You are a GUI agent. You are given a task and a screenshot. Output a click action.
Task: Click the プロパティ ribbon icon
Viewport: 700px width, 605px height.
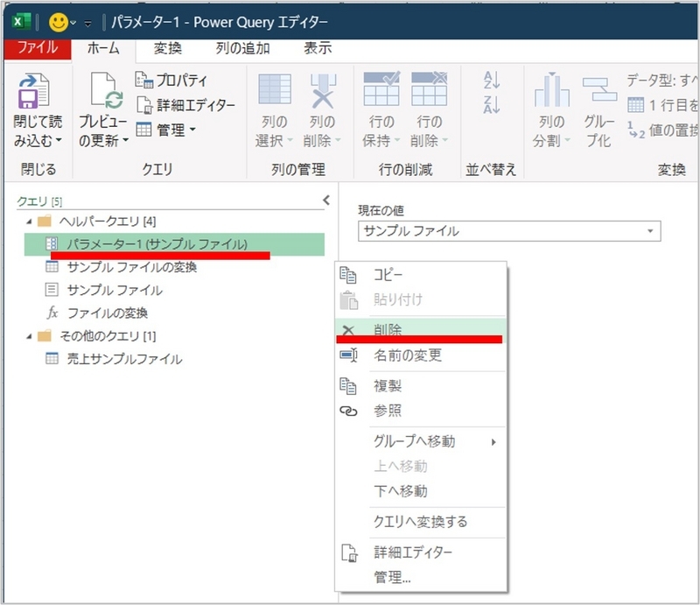143,80
